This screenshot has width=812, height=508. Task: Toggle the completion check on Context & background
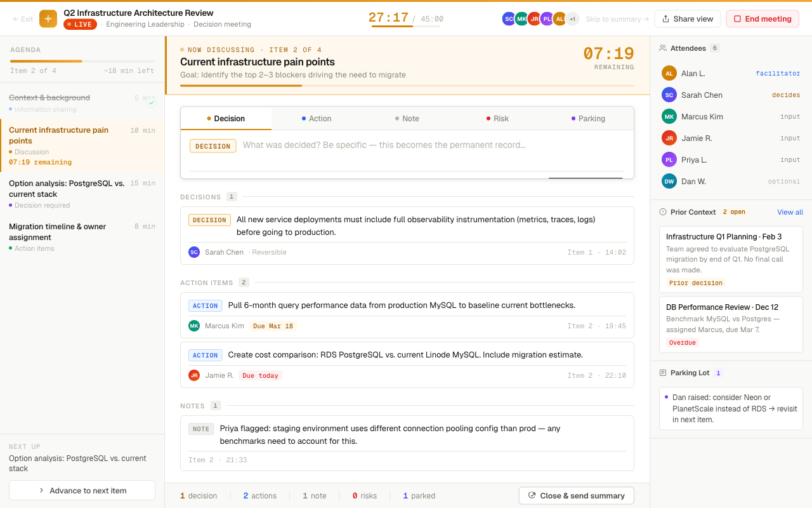pos(151,102)
